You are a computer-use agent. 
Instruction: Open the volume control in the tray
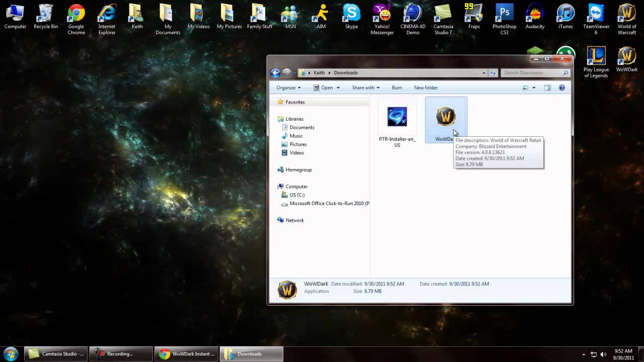pyautogui.click(x=603, y=354)
